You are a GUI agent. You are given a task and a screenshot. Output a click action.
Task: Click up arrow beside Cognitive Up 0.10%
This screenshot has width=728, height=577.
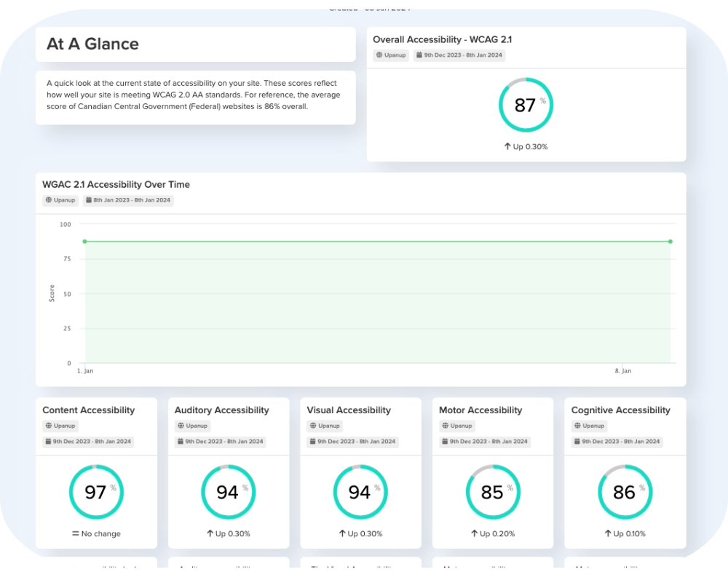(x=608, y=534)
